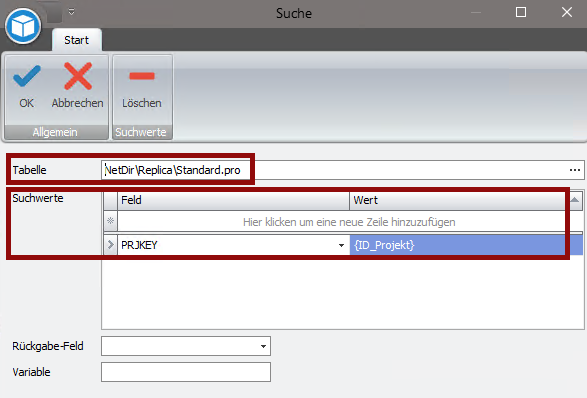Click 'Hier klicken um eine neue Zeile hinzuzufügen' row
The width and height of the screenshot is (587, 398).
349,222
